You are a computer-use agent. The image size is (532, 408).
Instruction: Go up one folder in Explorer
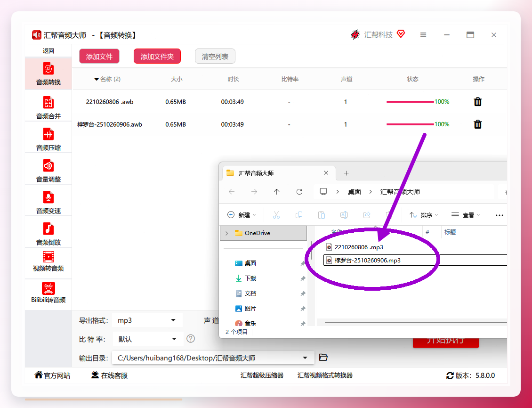(x=276, y=192)
